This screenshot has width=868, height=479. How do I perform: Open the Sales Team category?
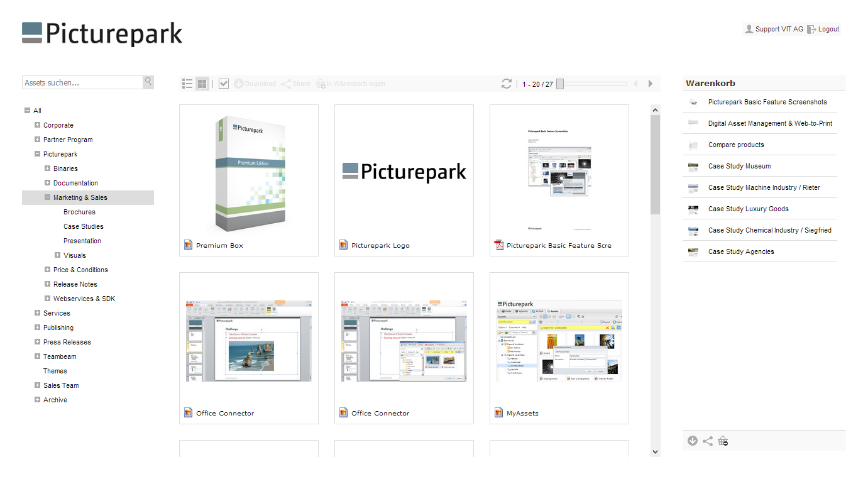(x=61, y=385)
